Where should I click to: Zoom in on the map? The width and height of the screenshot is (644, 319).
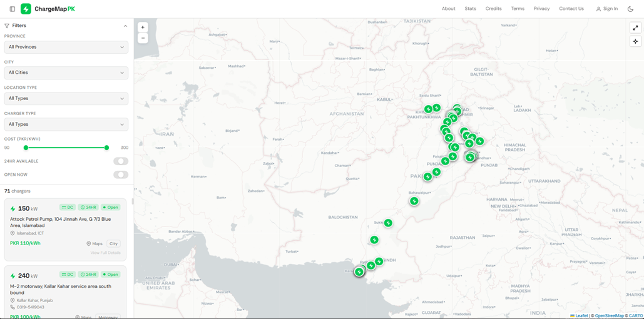(x=143, y=28)
